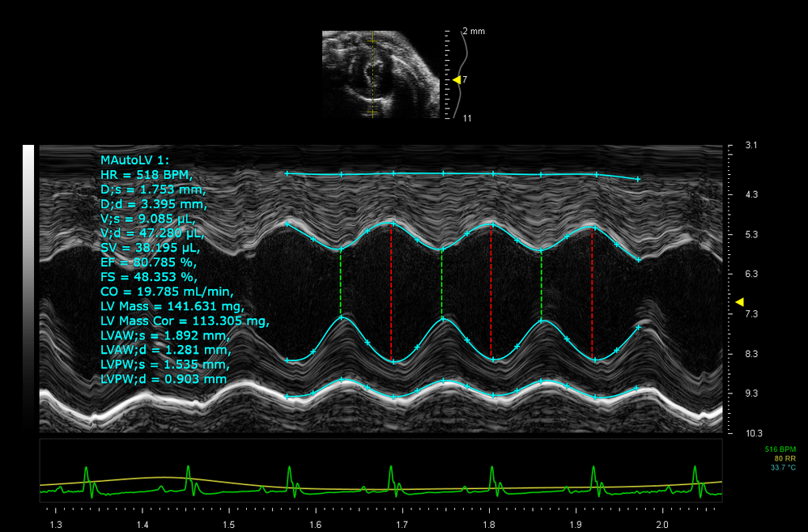Click the 1.4 time axis label
The width and height of the screenshot is (808, 532).
point(142,526)
